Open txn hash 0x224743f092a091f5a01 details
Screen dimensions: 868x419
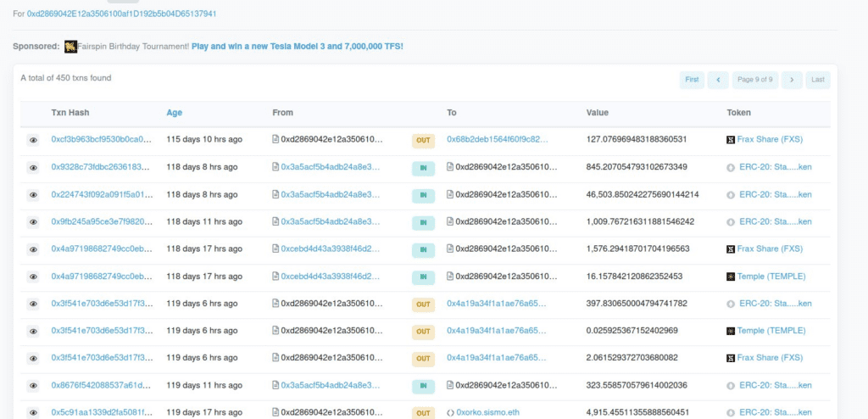[x=102, y=194]
